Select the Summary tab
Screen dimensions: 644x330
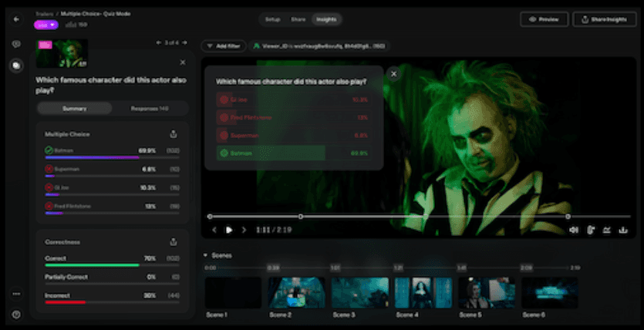(x=75, y=109)
